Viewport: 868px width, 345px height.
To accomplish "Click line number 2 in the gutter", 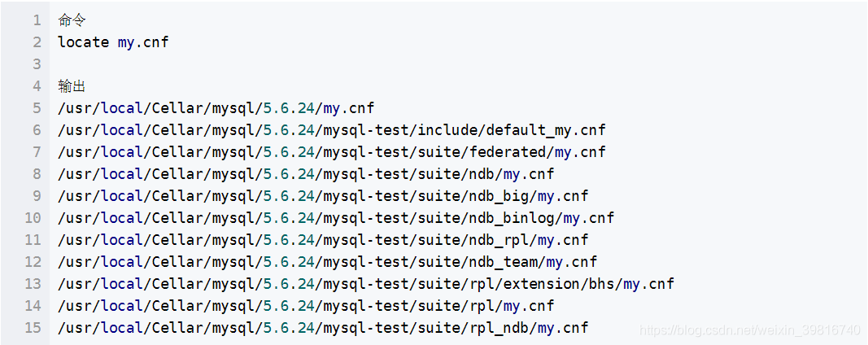I will click(x=37, y=42).
